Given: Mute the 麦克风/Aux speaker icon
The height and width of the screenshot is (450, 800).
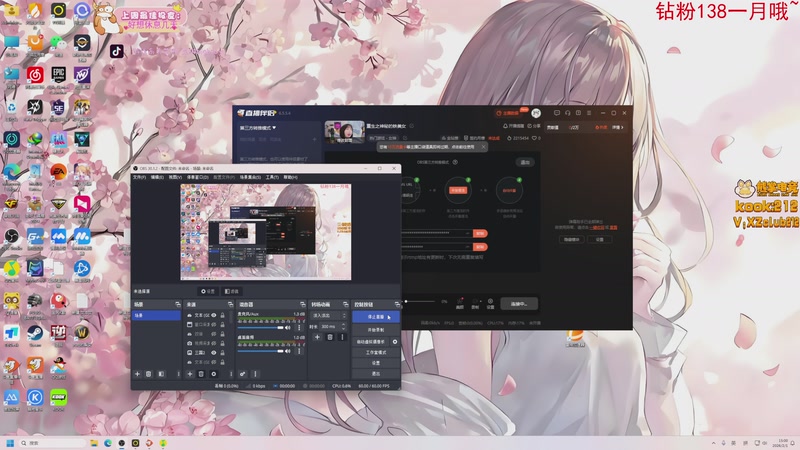Looking at the screenshot, I should click(288, 328).
